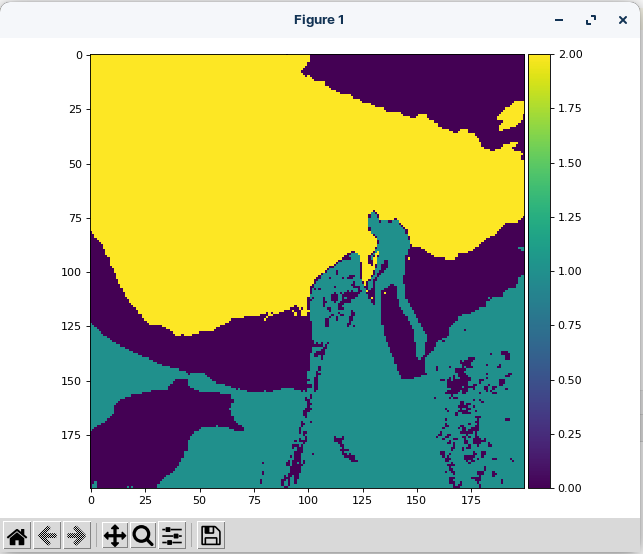The height and width of the screenshot is (554, 643).
Task: Click the x-axis tick label 100
Action: (x=307, y=498)
